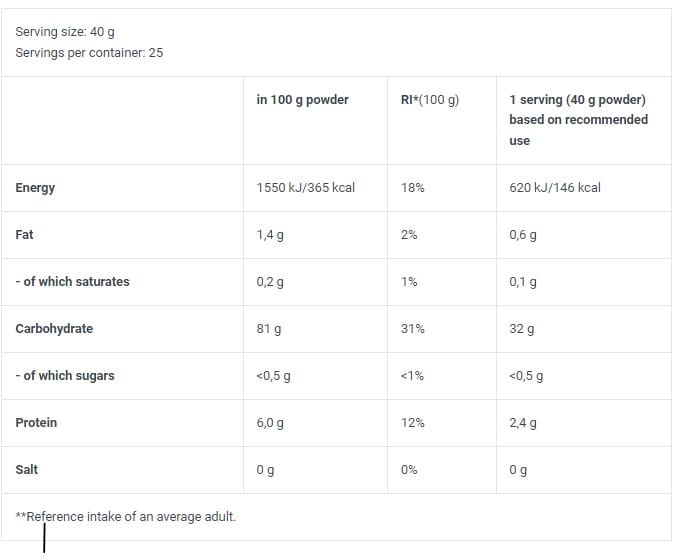Select the 81 g carbohydrate value
This screenshot has width=685, height=559.
click(x=268, y=329)
